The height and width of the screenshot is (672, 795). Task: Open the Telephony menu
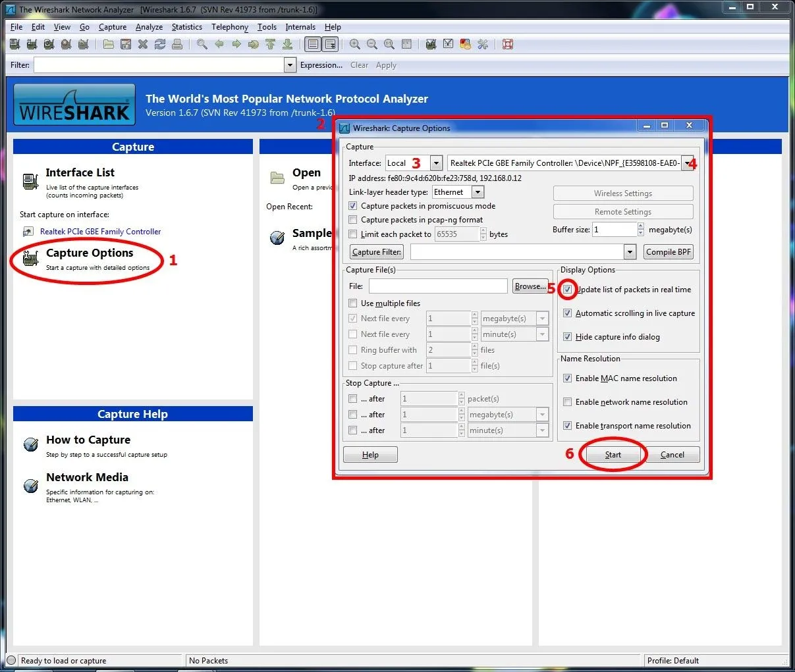click(x=230, y=27)
